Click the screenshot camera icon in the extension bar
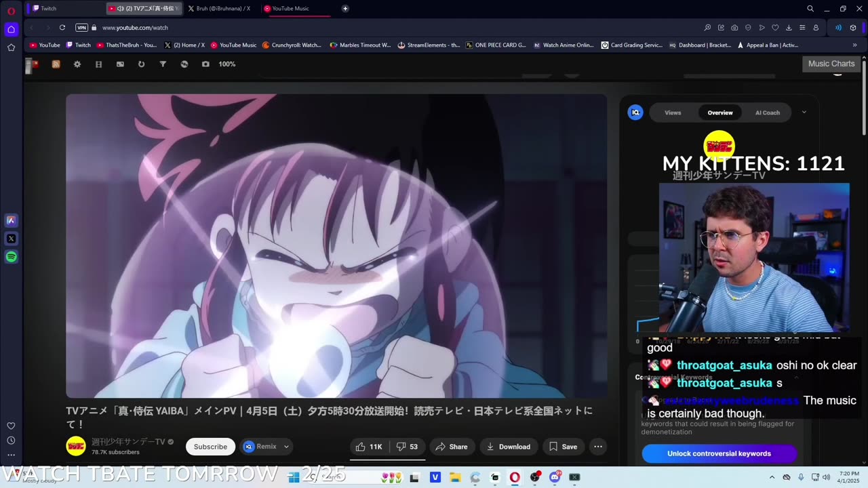The image size is (868, 488). (x=205, y=64)
